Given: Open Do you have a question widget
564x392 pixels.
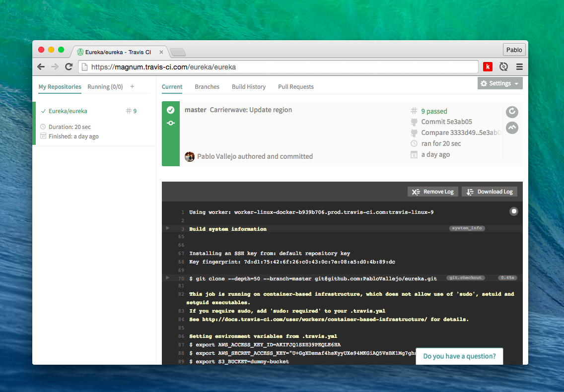Looking at the screenshot, I should pos(459,356).
